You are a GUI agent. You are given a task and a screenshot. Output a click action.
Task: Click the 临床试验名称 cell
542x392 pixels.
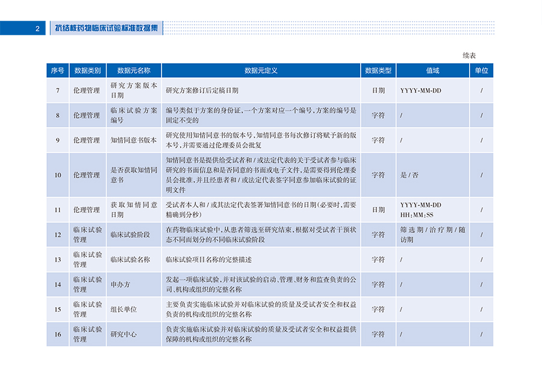(x=134, y=260)
